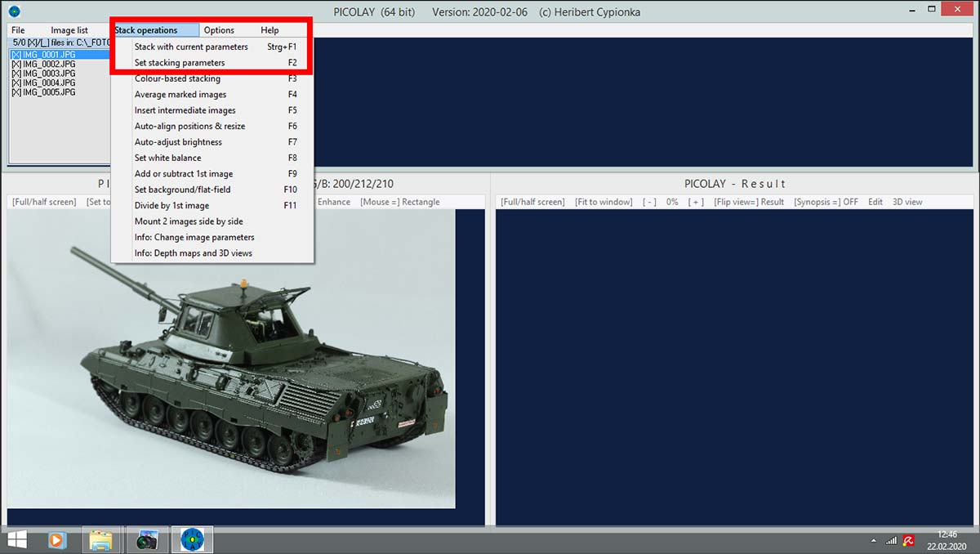Select Set stacking parameters
Viewport: 980px width, 554px height.
pyautogui.click(x=180, y=63)
